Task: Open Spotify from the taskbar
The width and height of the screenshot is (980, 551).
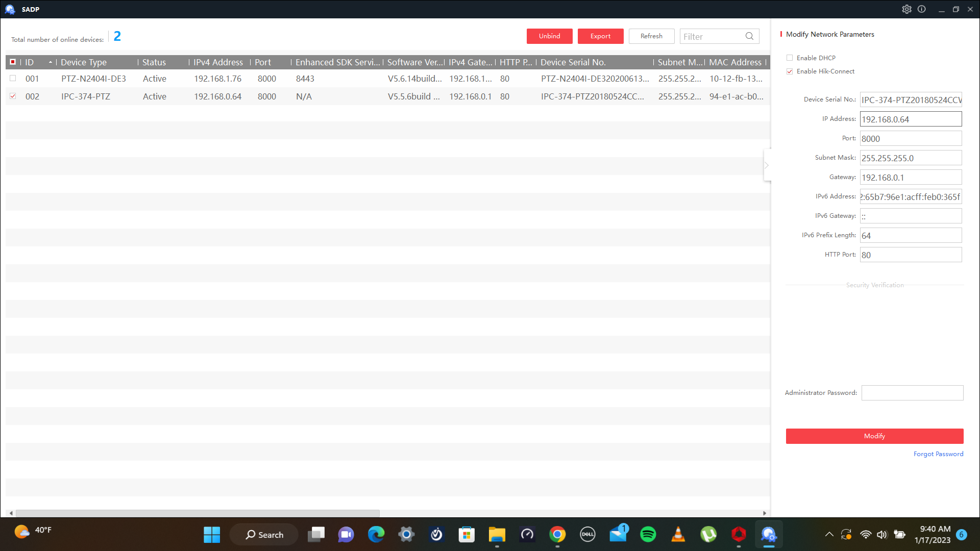Action: tap(648, 534)
